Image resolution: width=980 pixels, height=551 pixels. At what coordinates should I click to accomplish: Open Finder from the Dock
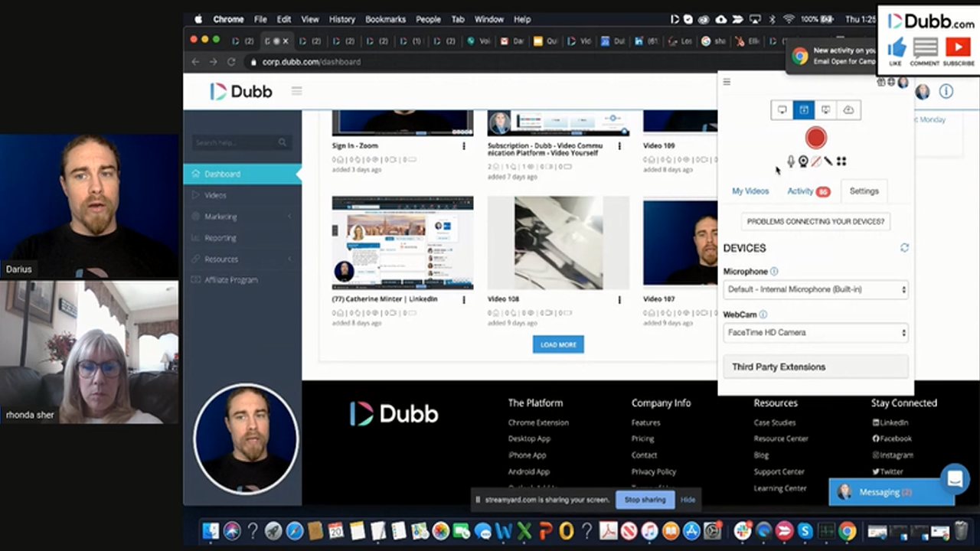point(210,530)
